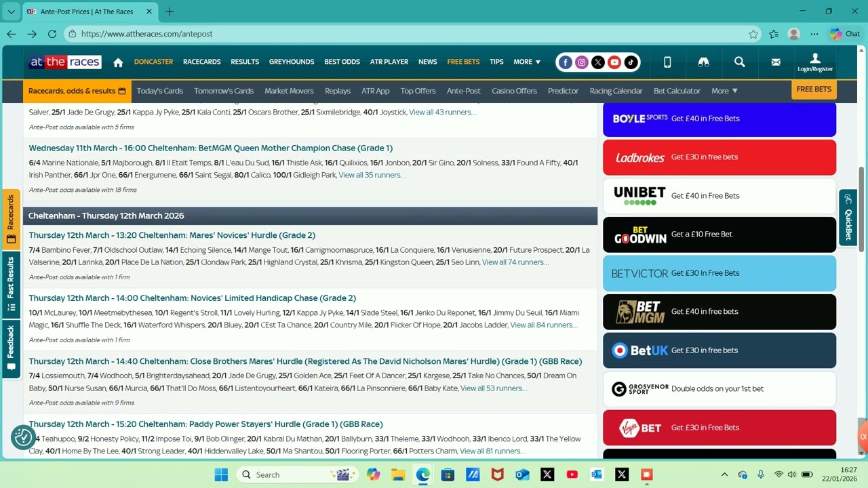
Task: Open At The Races X (Twitter) icon
Action: click(598, 62)
